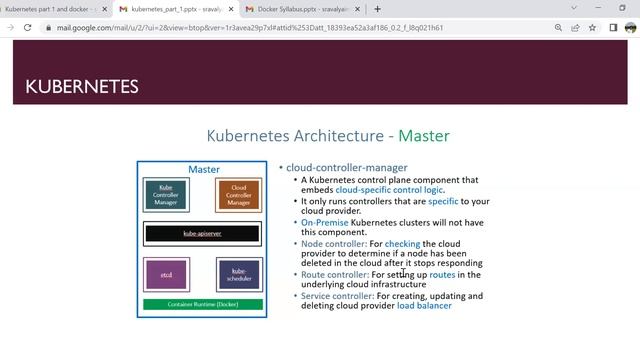Click the On-Premise highlighted text

pos(324,222)
